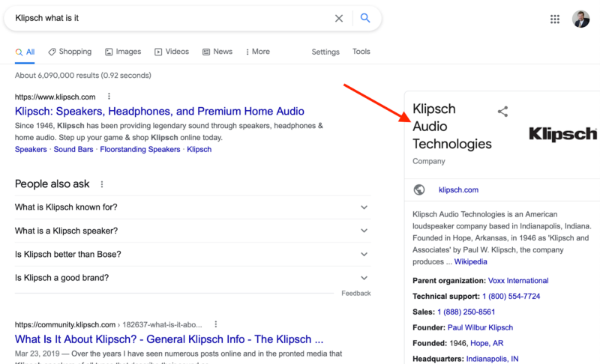The width and height of the screenshot is (600, 364).
Task: Select the All results tab
Action: 25,52
